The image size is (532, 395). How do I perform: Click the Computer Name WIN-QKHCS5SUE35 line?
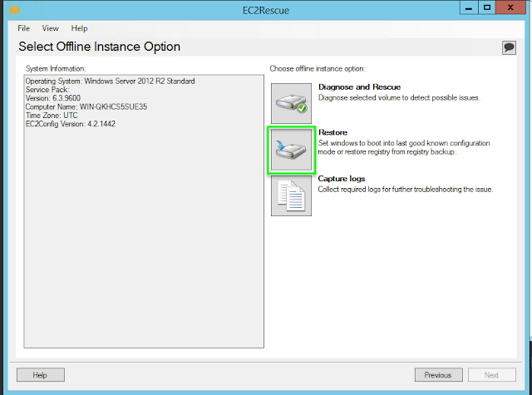tap(86, 106)
